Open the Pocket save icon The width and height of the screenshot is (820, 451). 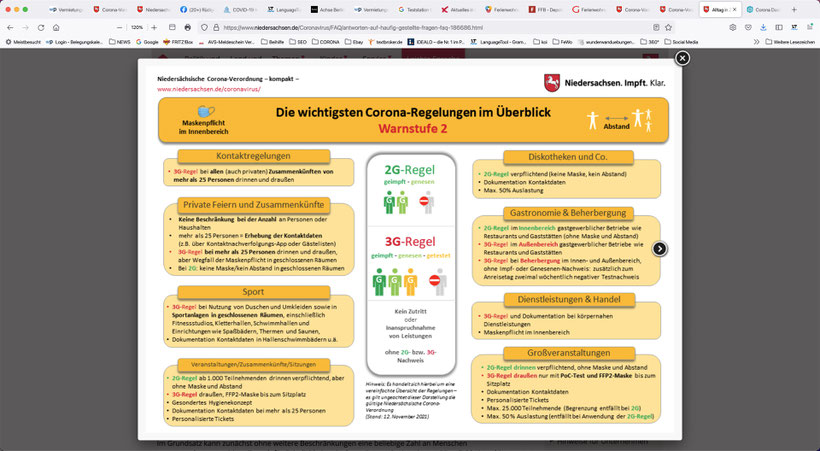[748, 27]
